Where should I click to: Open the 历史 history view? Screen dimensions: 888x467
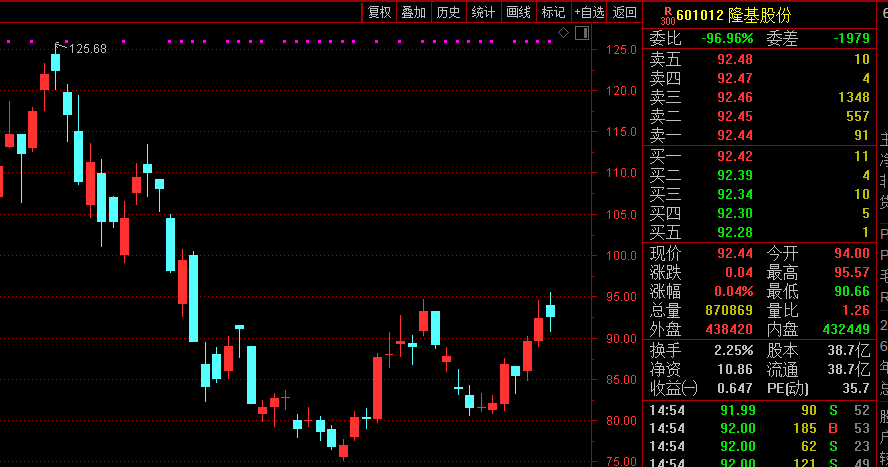tap(448, 12)
